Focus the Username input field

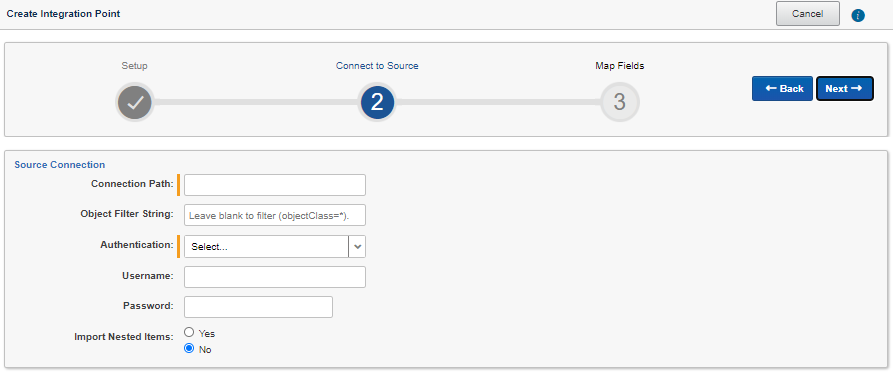coord(275,277)
